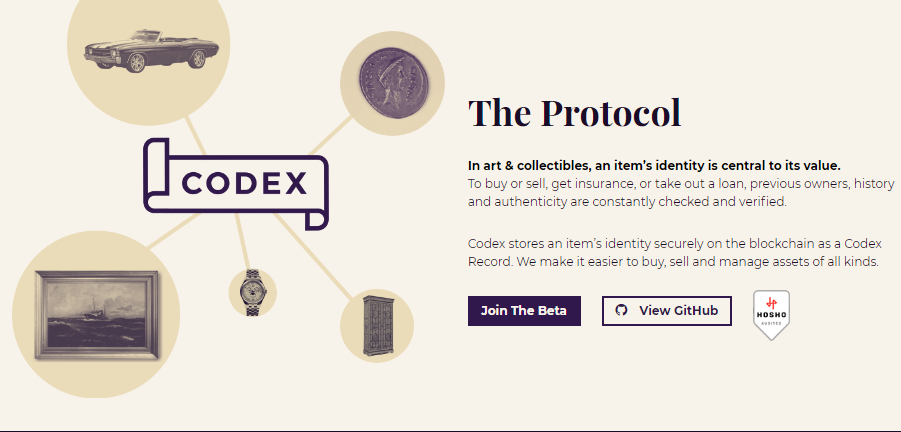
Task: Click the rolled curl of the scroll logo
Action: (x=315, y=219)
